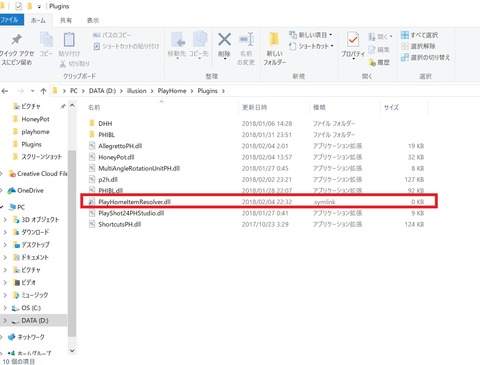Click Select all in ribbon

[x=420, y=35]
